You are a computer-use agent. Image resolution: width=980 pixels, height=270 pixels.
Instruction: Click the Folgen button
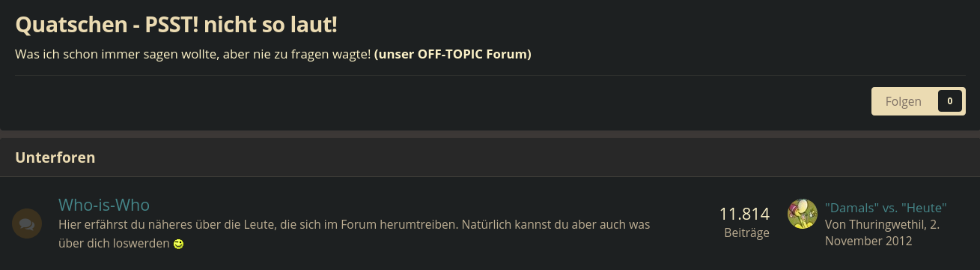(918, 101)
